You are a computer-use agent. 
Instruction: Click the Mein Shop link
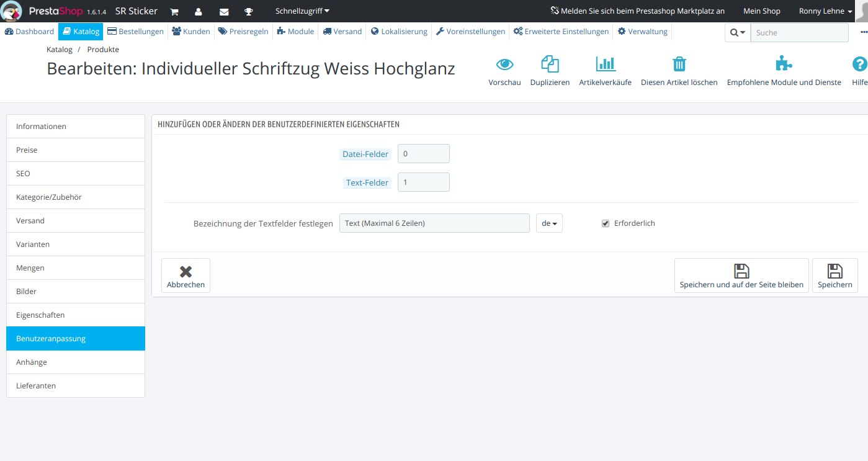click(762, 11)
